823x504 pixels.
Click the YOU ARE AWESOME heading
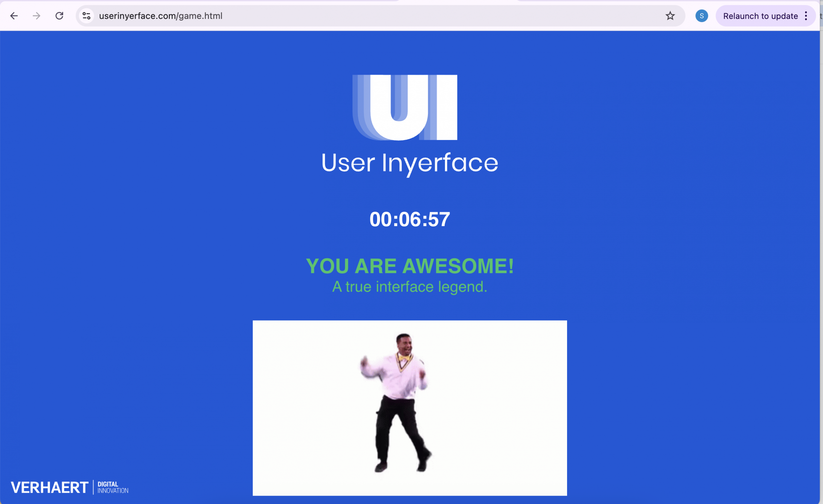click(410, 266)
